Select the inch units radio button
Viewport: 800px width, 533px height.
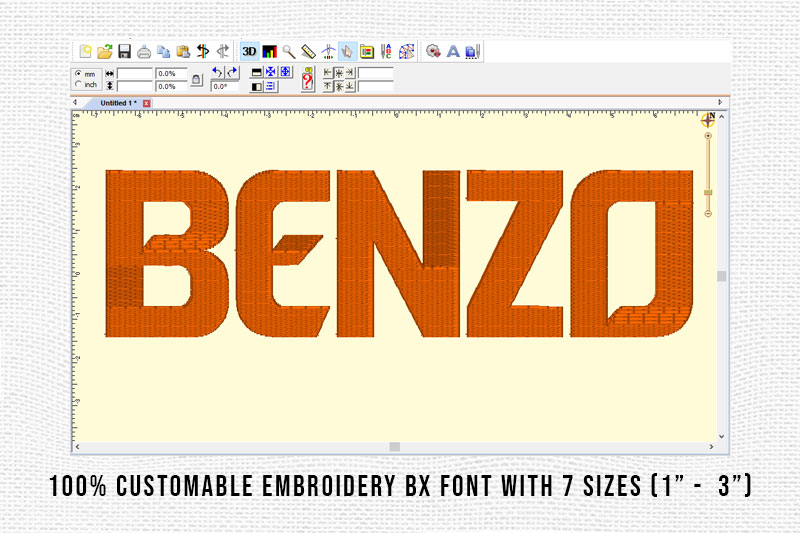pyautogui.click(x=78, y=84)
